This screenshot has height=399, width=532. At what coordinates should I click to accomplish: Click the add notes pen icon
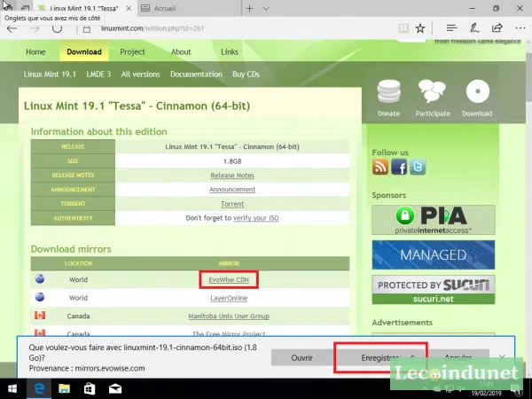pyautogui.click(x=474, y=28)
